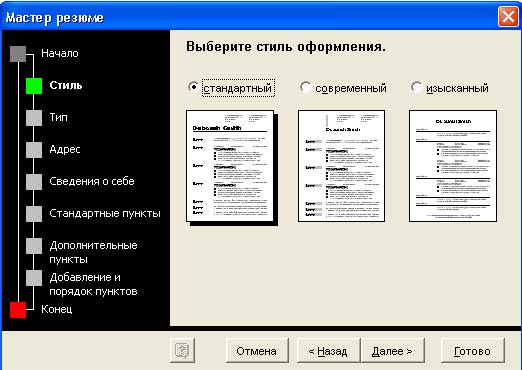Click the gray square beside Сведения о себе
The height and width of the screenshot is (370, 522).
[34, 182]
